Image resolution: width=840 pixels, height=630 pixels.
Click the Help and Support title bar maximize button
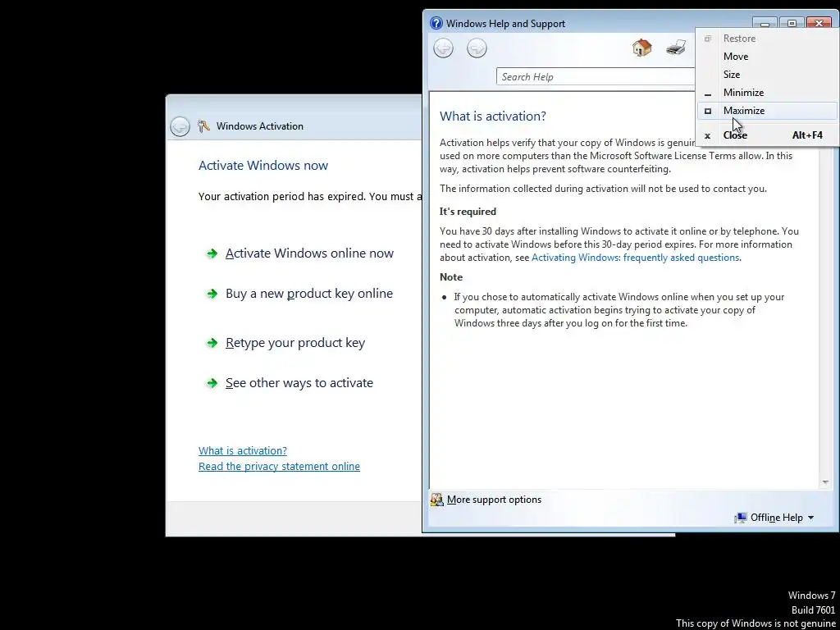coord(792,23)
